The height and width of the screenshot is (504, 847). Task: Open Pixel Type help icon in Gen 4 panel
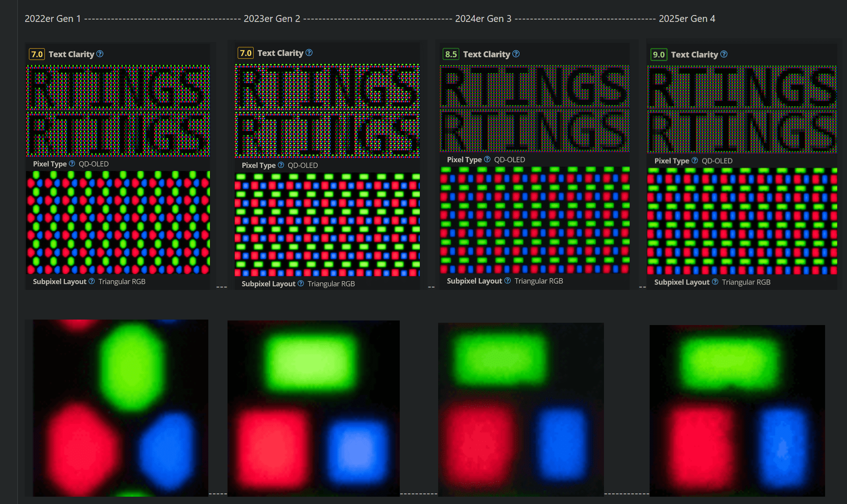[x=694, y=161]
